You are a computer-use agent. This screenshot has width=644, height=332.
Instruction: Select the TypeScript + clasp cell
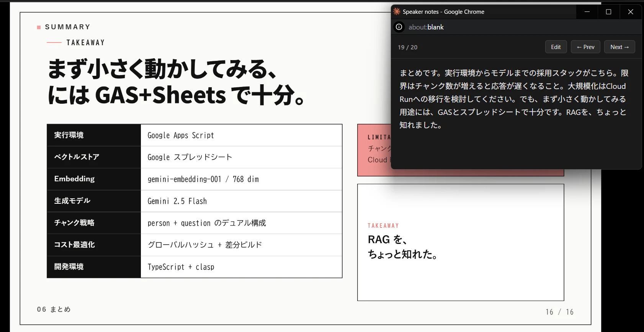(x=241, y=267)
